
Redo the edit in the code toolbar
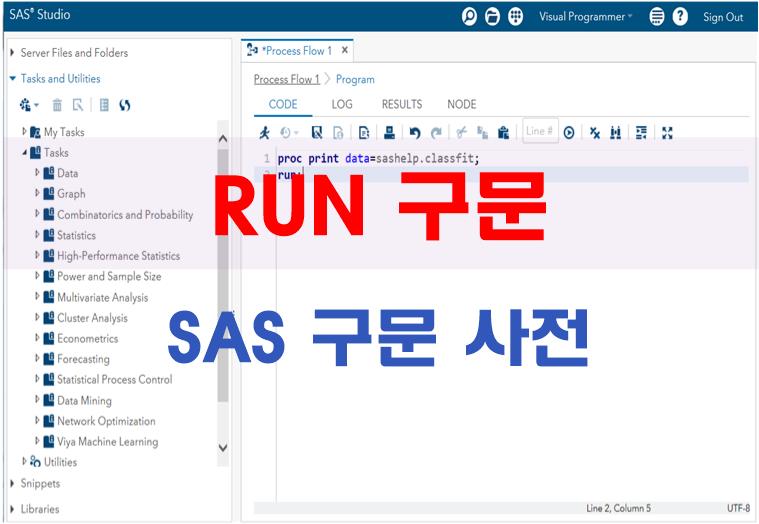(436, 132)
